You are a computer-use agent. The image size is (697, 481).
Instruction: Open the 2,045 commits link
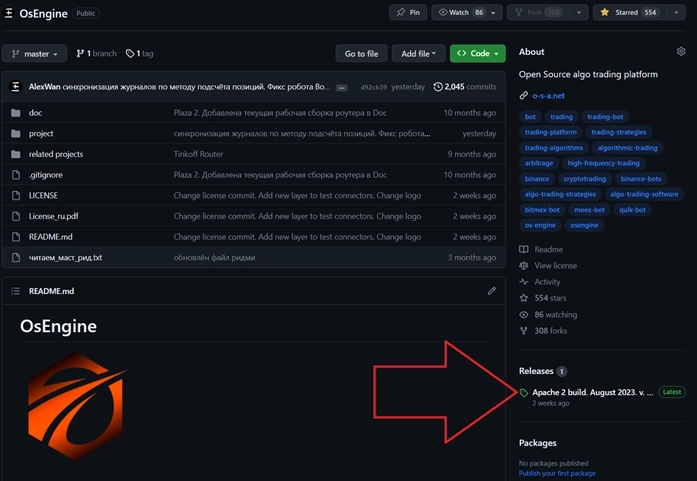point(465,87)
